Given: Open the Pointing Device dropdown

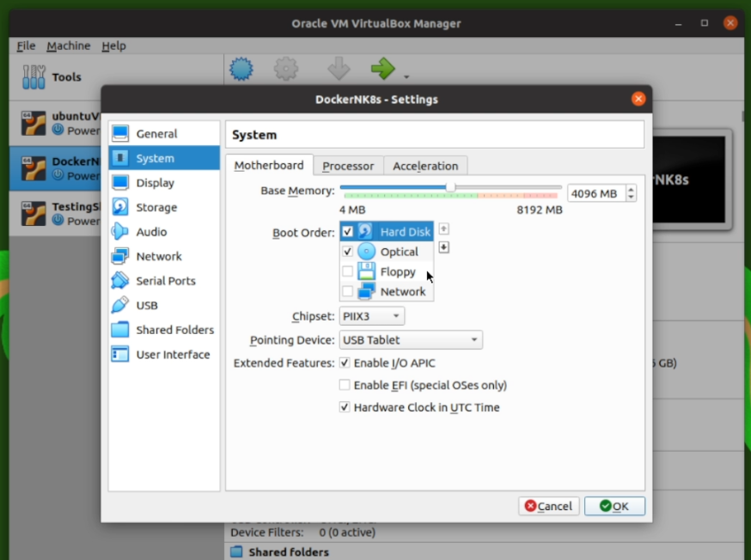Looking at the screenshot, I should 411,339.
